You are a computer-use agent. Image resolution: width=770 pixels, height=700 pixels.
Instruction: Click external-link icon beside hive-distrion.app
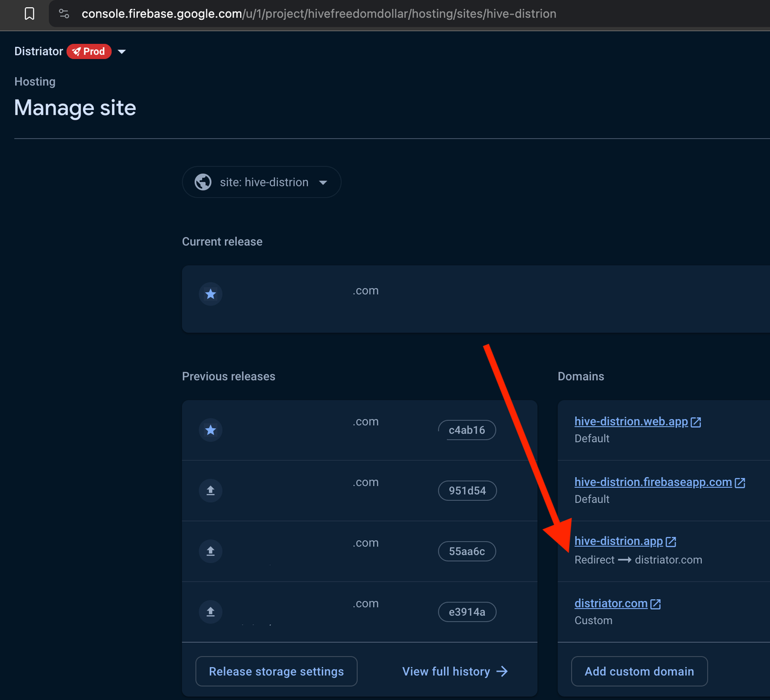coord(671,542)
